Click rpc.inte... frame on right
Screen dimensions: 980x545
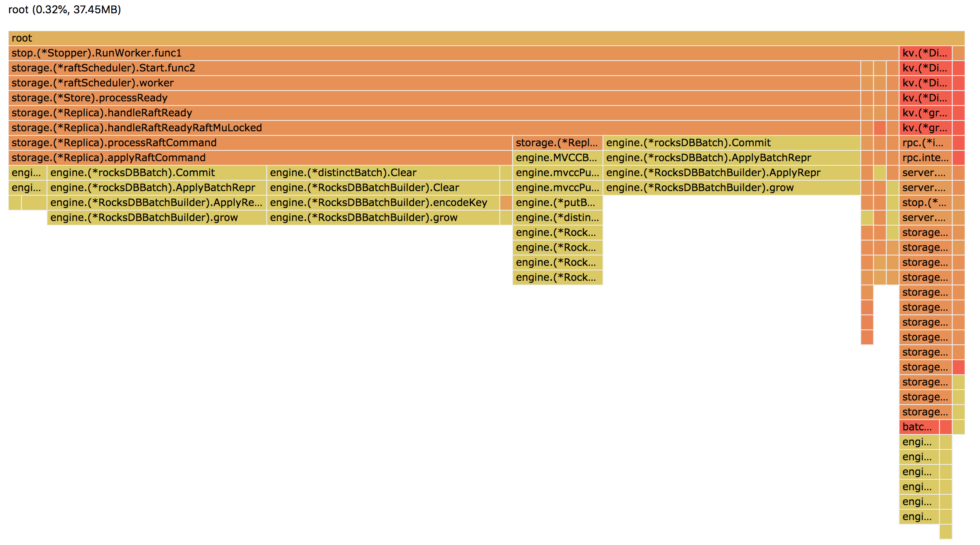[x=925, y=158]
